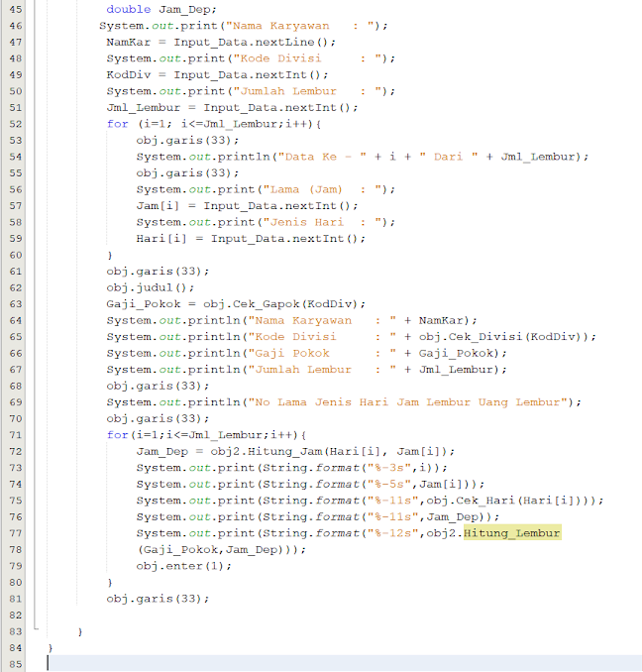The image size is (643, 672).
Task: Click the 'Jam_Dep' argument on line 76
Action: 453,516
